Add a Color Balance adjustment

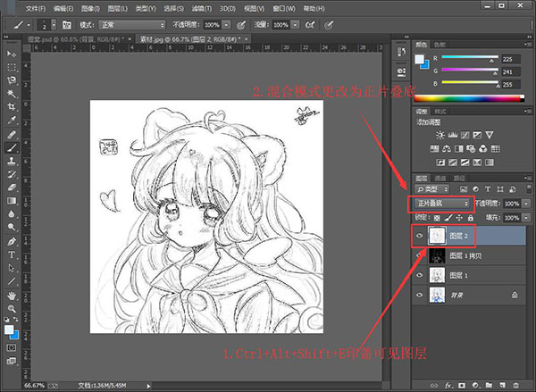tap(447, 148)
